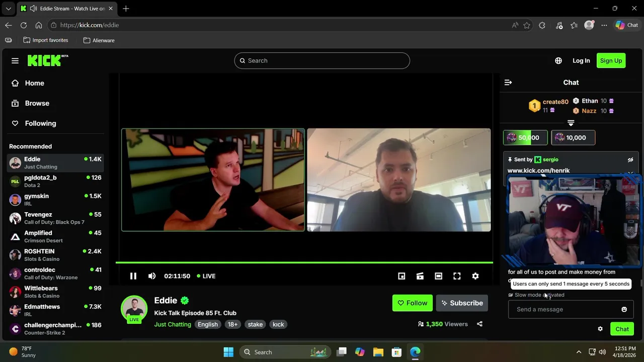
Task: Click the stake tag
Action: point(255,325)
